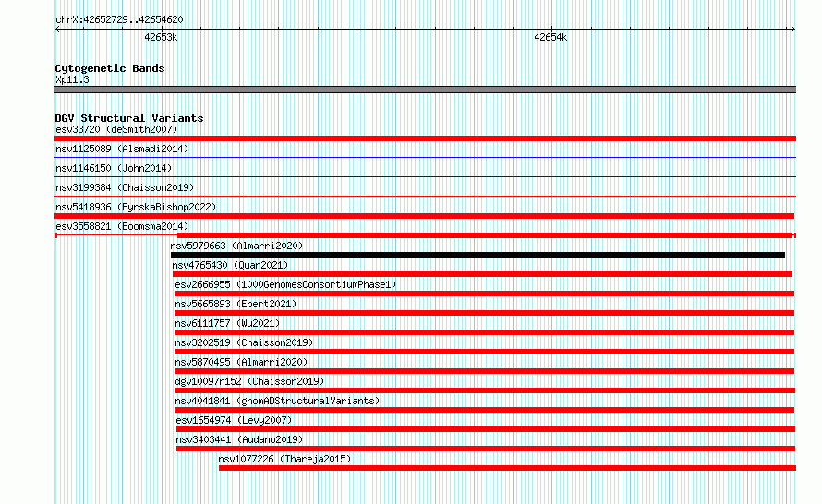Image resolution: width=822 pixels, height=504 pixels.
Task: Open nsv3199384 (Chaisson2019) label
Action: 125,187
